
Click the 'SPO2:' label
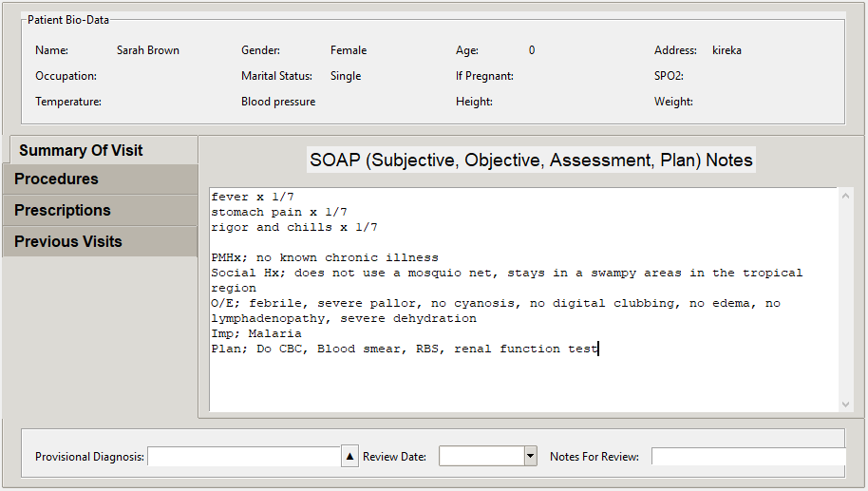(x=669, y=76)
